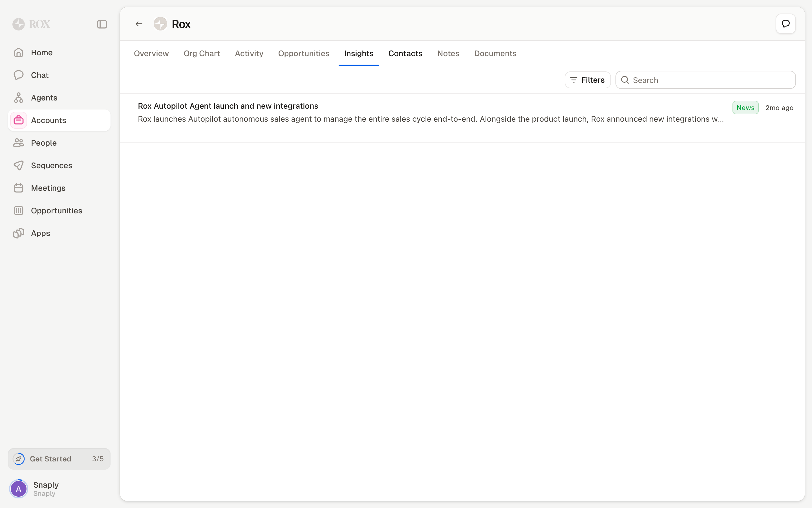Click the Get Started 3/5 progress
Screen dimensions: 812x508
pos(59,459)
